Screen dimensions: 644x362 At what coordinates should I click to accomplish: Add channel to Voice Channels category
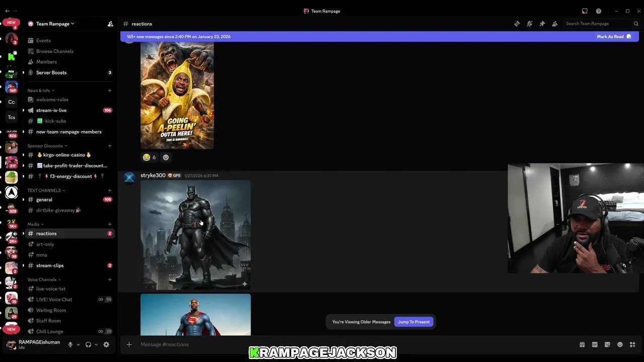(110, 280)
